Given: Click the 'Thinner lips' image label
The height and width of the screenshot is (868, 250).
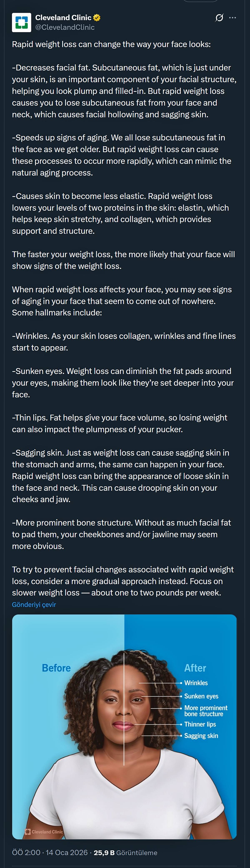Looking at the screenshot, I should pos(200,724).
